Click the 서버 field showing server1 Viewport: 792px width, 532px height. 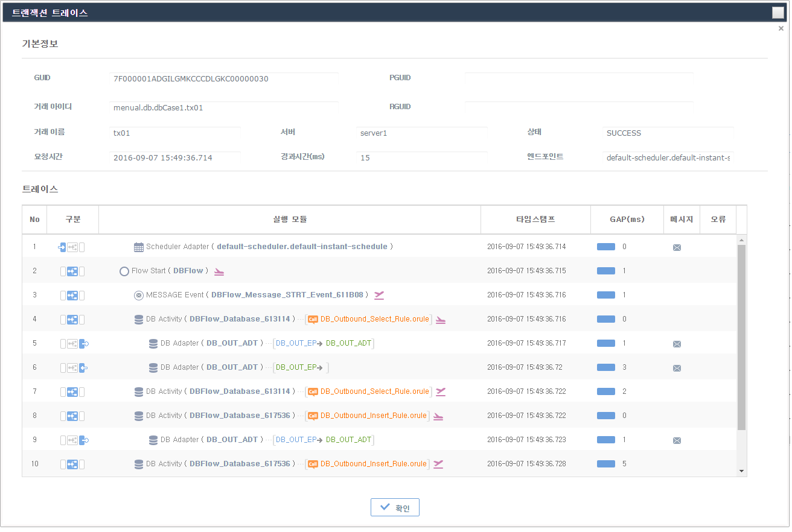click(421, 133)
